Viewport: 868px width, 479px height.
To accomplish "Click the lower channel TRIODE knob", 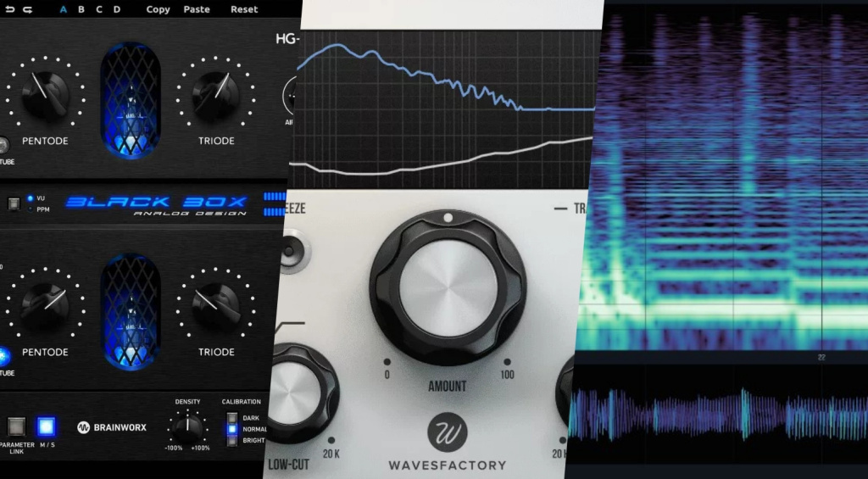I will pyautogui.click(x=216, y=306).
